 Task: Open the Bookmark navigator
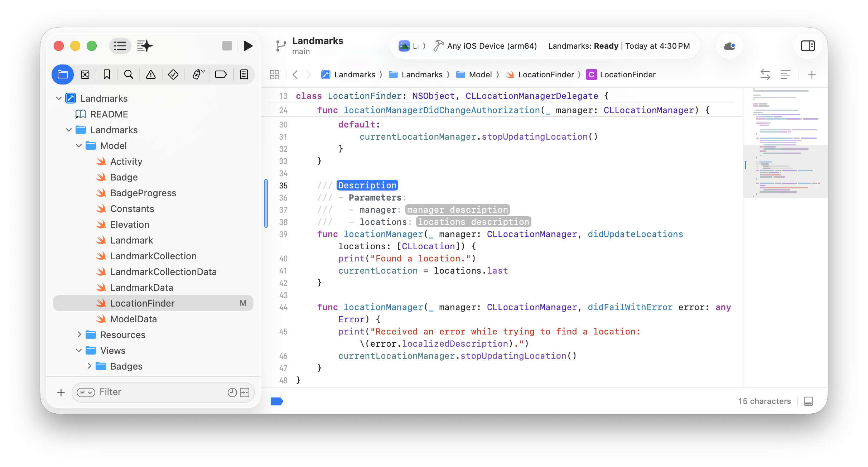tap(106, 74)
